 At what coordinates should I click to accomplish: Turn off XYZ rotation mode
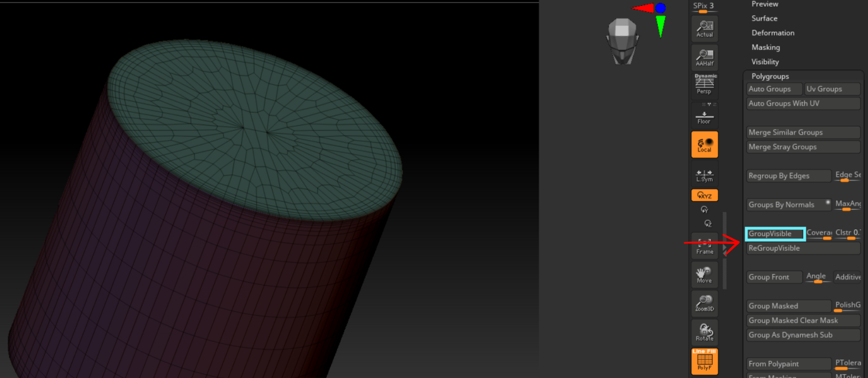(x=704, y=195)
